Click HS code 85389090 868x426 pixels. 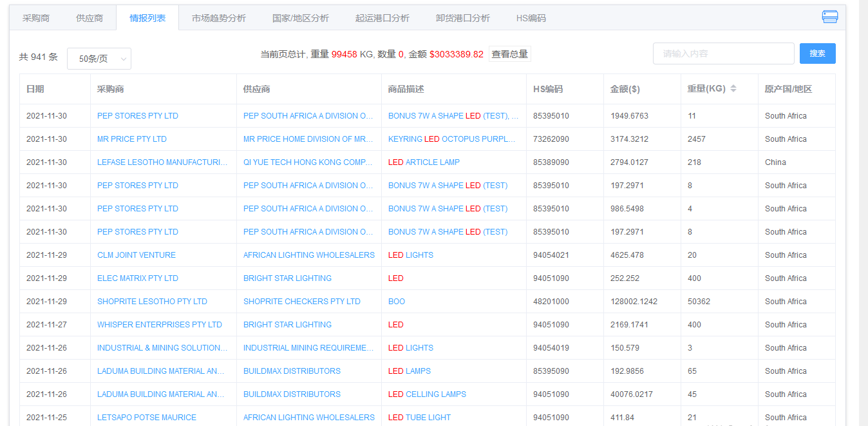[x=551, y=162]
